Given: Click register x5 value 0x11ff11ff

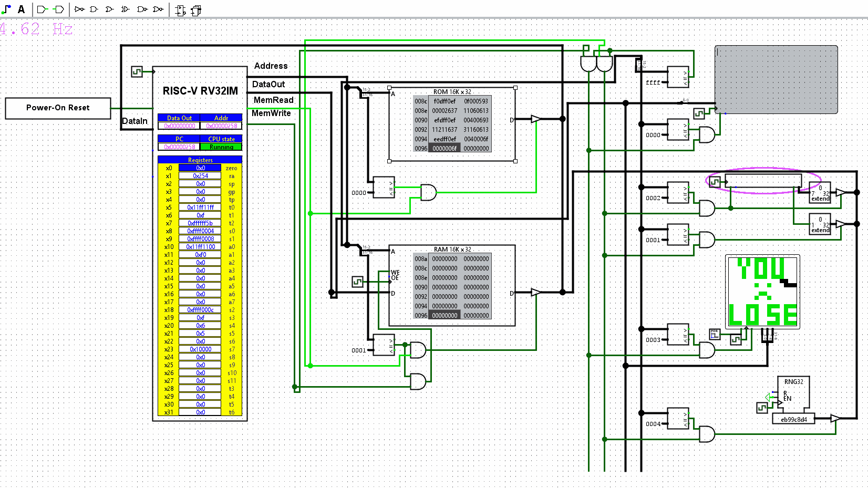Looking at the screenshot, I should 200,207.
